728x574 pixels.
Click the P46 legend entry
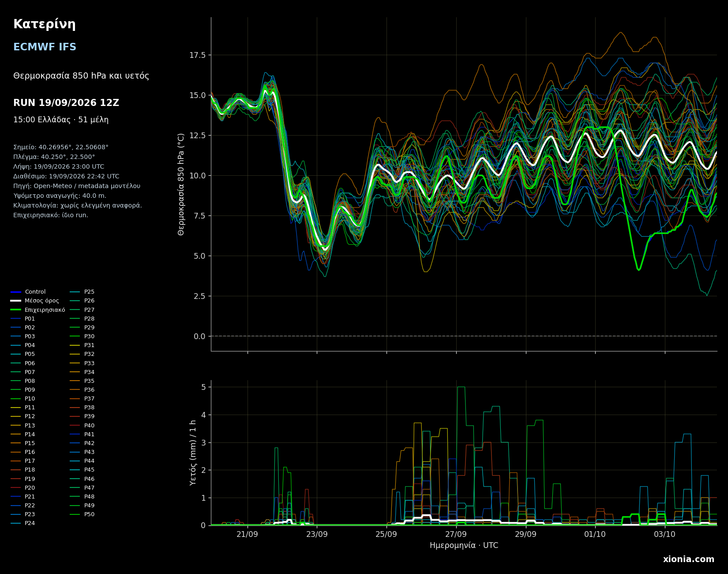pyautogui.click(x=83, y=479)
